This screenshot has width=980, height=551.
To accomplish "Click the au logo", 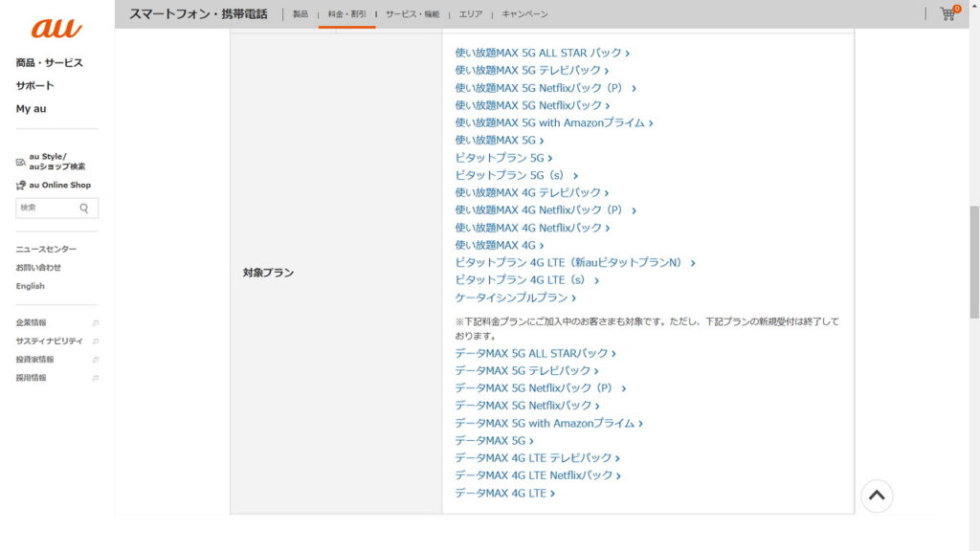I will 56,28.
